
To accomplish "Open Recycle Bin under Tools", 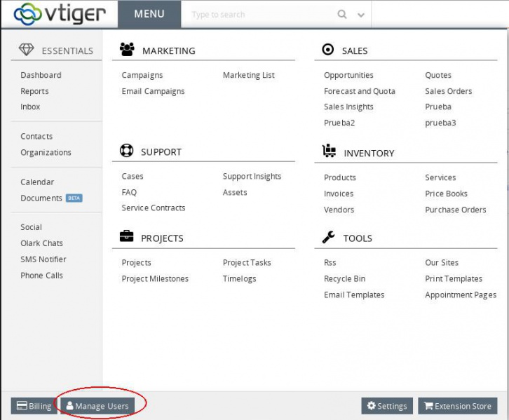I will [344, 279].
